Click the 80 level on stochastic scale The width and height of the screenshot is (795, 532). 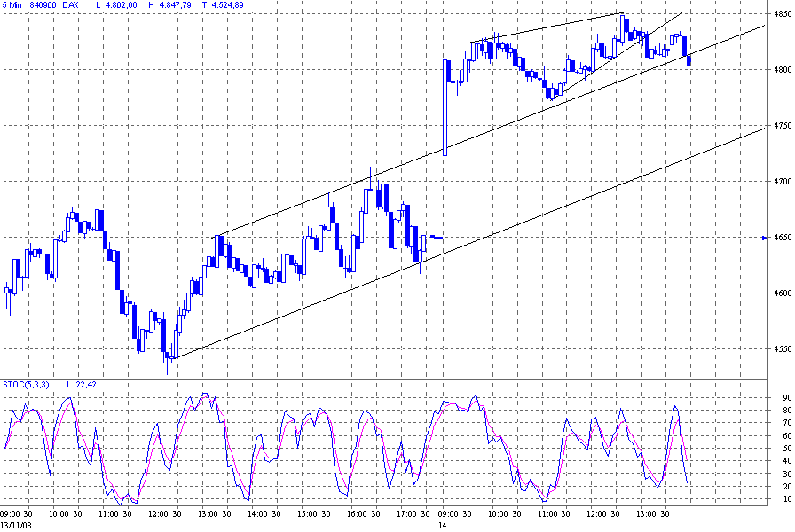pos(787,411)
